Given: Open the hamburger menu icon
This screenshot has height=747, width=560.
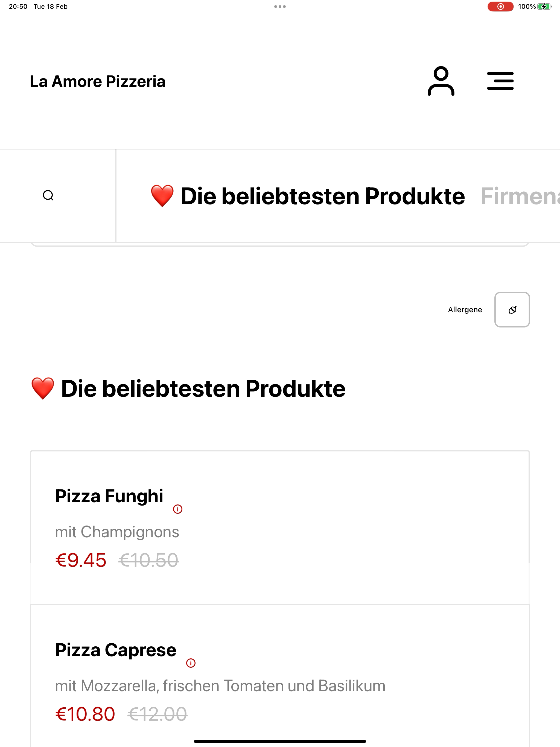Looking at the screenshot, I should (500, 81).
